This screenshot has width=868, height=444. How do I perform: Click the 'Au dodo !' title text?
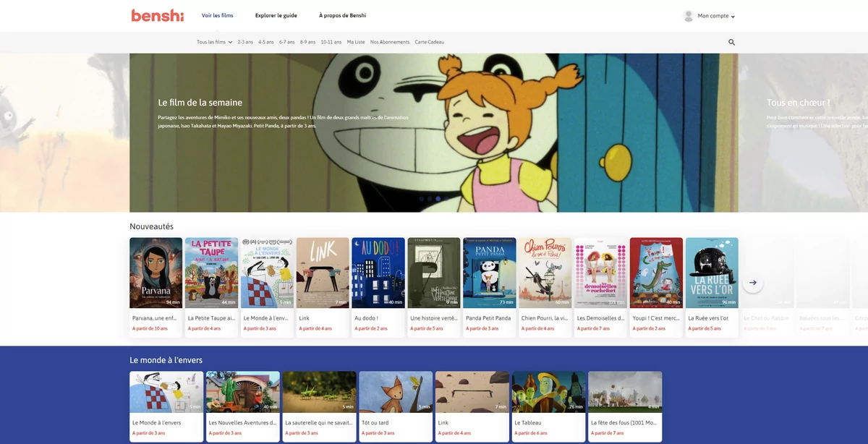click(x=366, y=318)
